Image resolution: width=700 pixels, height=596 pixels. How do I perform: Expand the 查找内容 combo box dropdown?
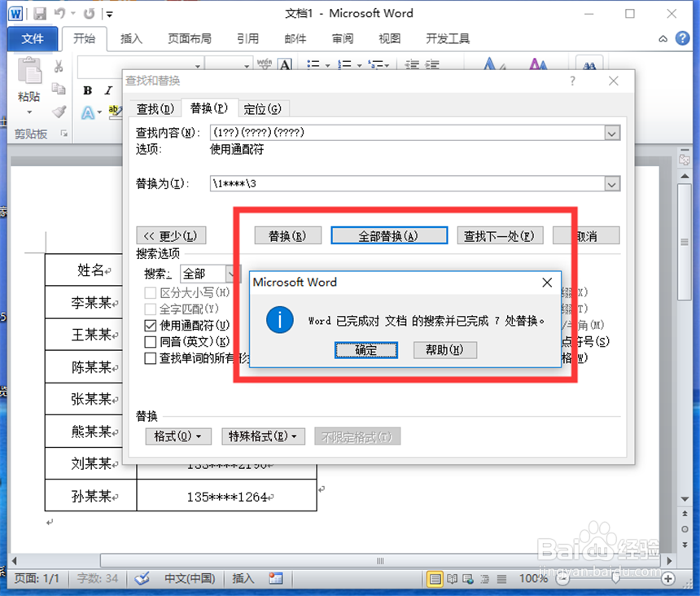tap(612, 133)
